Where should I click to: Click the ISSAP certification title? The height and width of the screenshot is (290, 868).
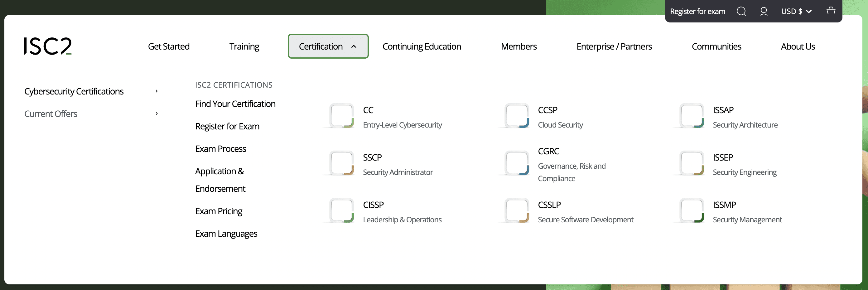[x=723, y=110]
